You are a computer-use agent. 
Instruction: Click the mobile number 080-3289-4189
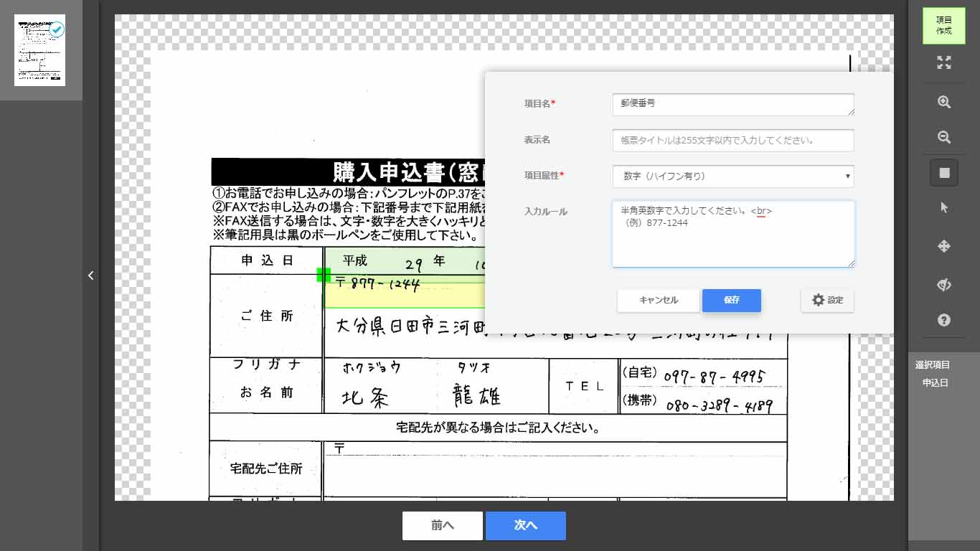pos(719,405)
